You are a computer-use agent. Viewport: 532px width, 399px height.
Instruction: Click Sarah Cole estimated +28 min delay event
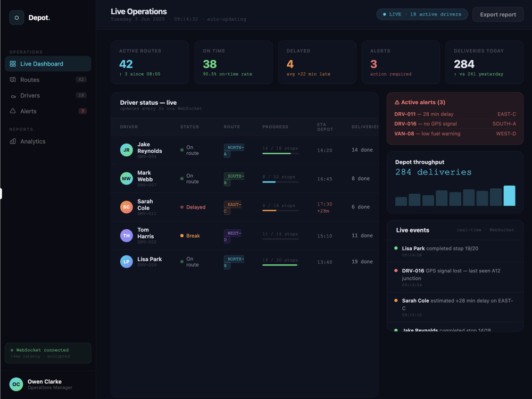pyautogui.click(x=455, y=307)
